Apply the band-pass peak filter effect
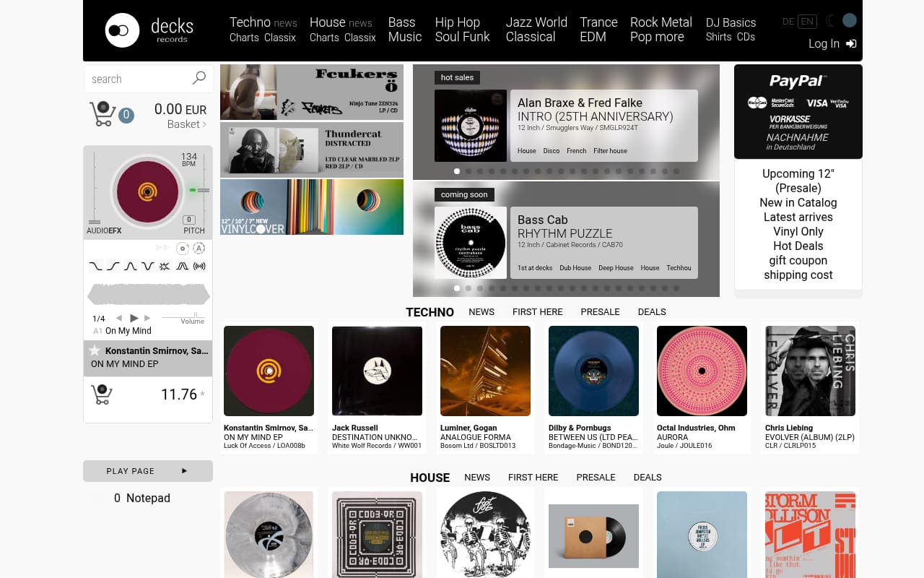924x578 pixels. click(x=131, y=266)
